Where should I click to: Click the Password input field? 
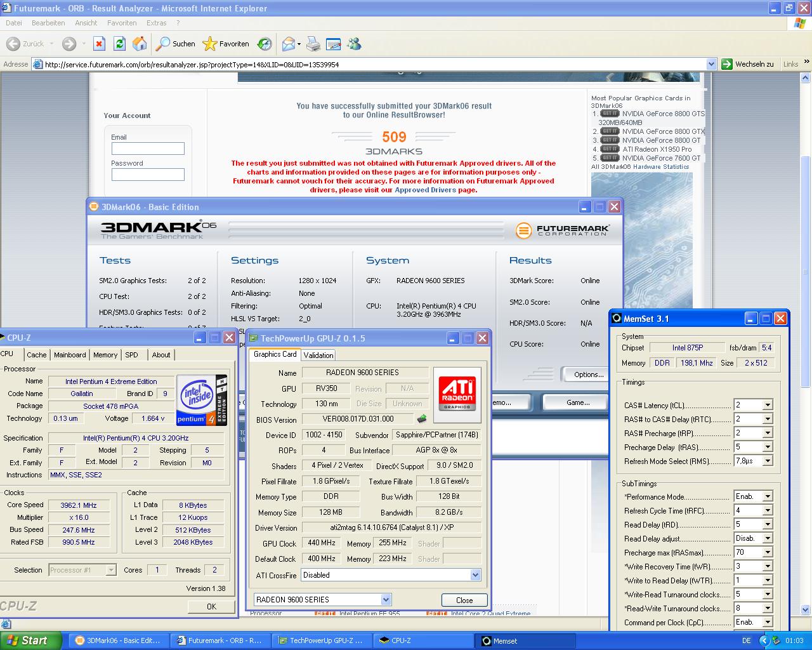click(148, 175)
